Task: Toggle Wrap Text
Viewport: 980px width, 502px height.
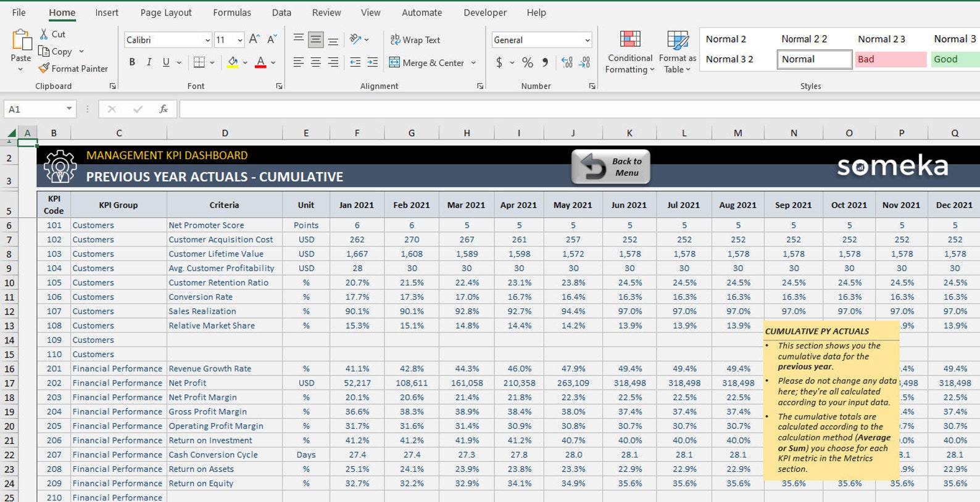Action: (415, 39)
